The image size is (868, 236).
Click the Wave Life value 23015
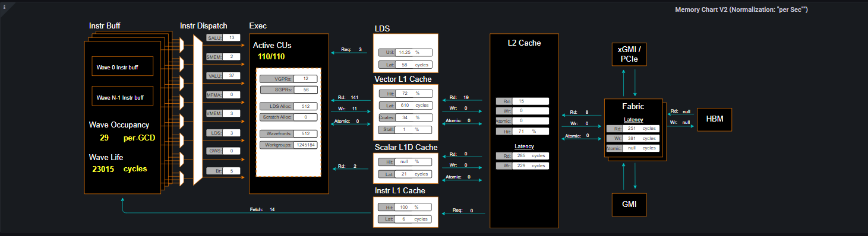(103, 169)
